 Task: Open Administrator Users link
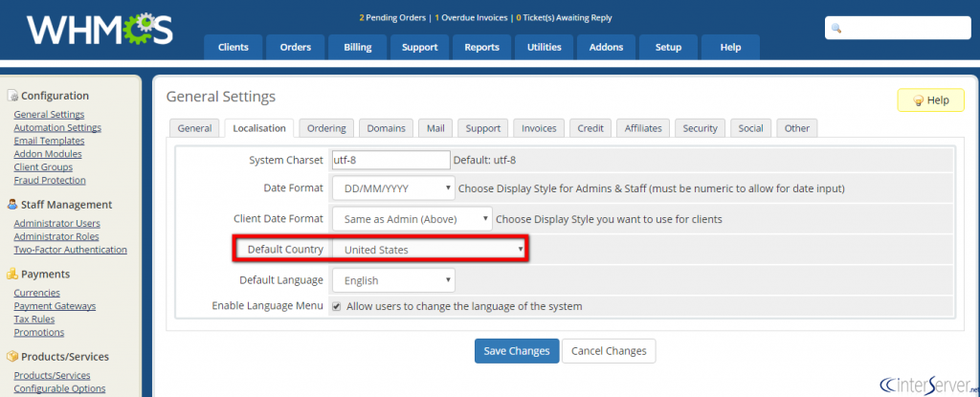click(x=56, y=223)
